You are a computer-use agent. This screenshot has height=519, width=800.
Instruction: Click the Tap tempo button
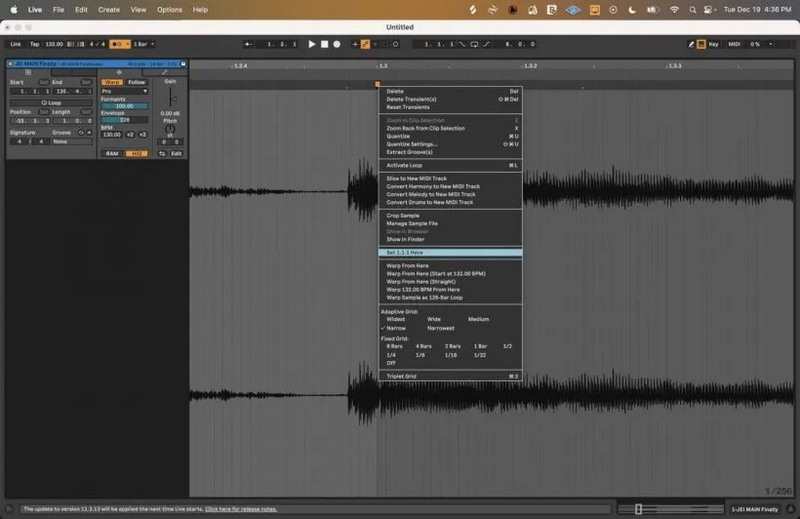click(34, 44)
